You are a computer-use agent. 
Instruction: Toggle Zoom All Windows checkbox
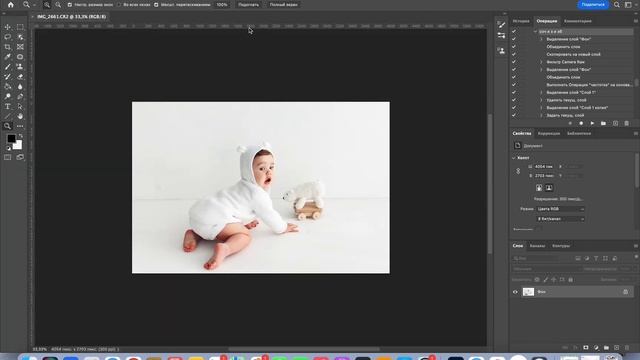(x=119, y=5)
